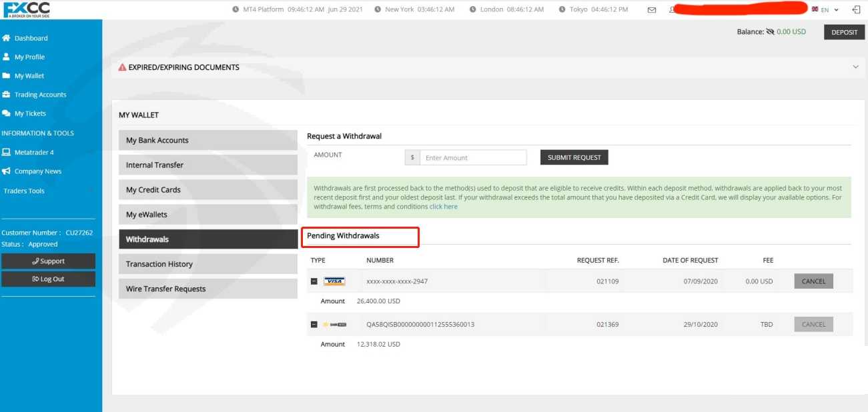The width and height of the screenshot is (868, 412).
Task: Follow the 'click here' fees link
Action: tap(443, 207)
